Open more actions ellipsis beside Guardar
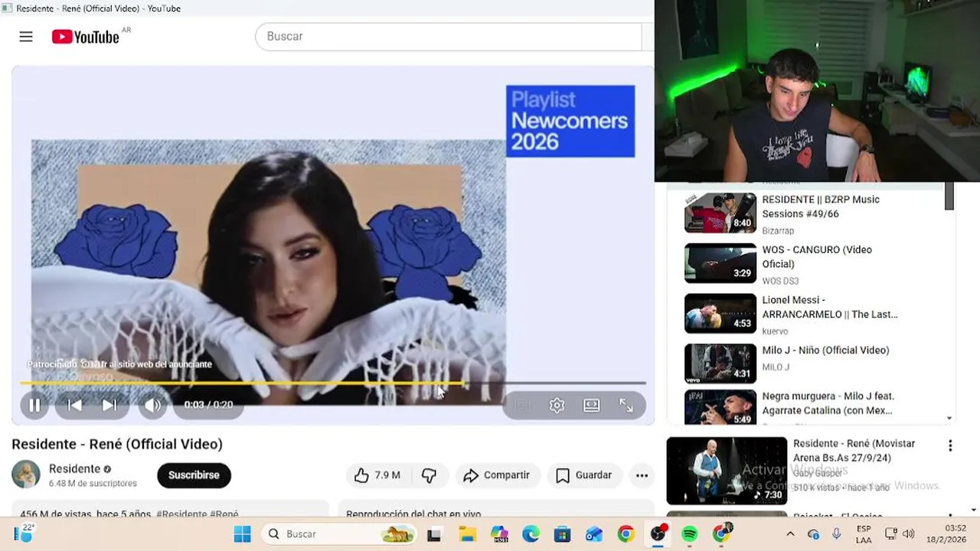Image resolution: width=980 pixels, height=551 pixels. pos(642,475)
